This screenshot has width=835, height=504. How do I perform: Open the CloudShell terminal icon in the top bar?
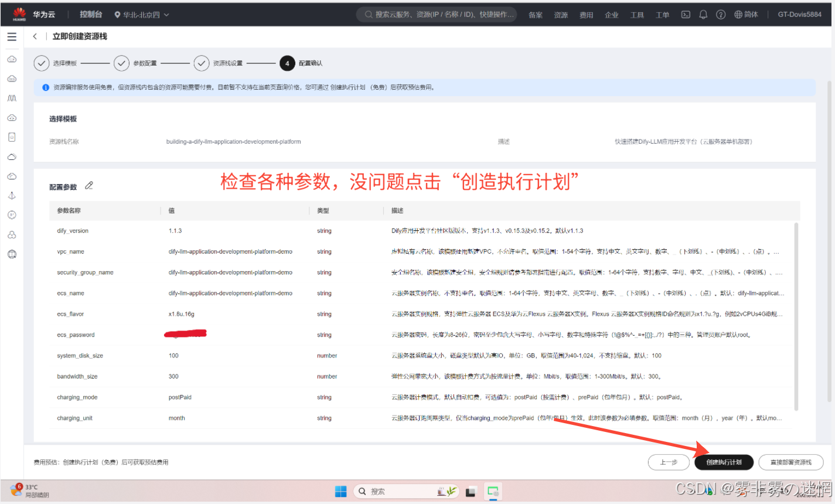coord(686,15)
